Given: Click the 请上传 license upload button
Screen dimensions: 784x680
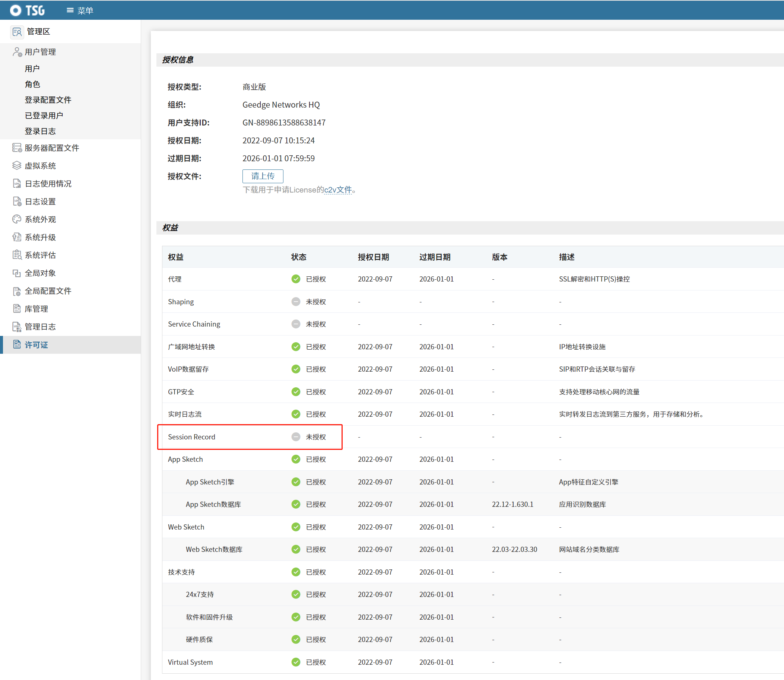Looking at the screenshot, I should tap(263, 176).
